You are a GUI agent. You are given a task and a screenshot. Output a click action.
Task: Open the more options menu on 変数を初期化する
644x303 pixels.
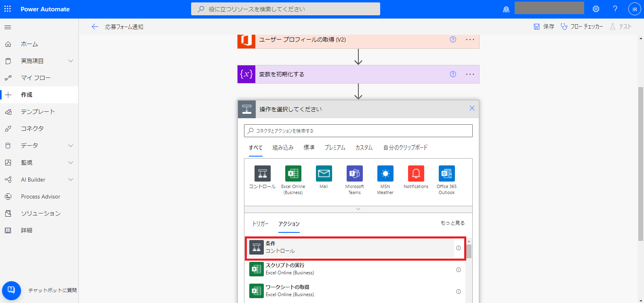(x=470, y=74)
